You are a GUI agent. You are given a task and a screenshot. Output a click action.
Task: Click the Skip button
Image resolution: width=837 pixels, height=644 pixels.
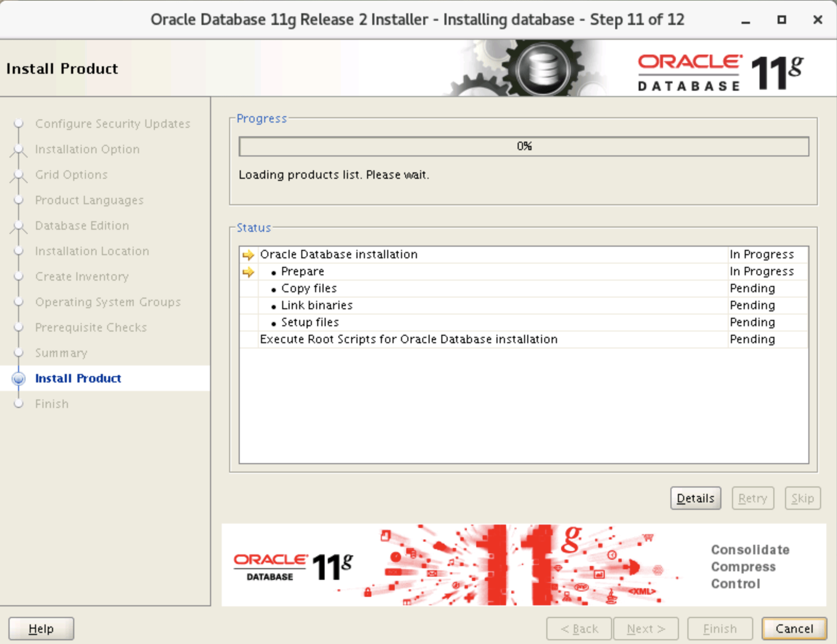point(803,498)
